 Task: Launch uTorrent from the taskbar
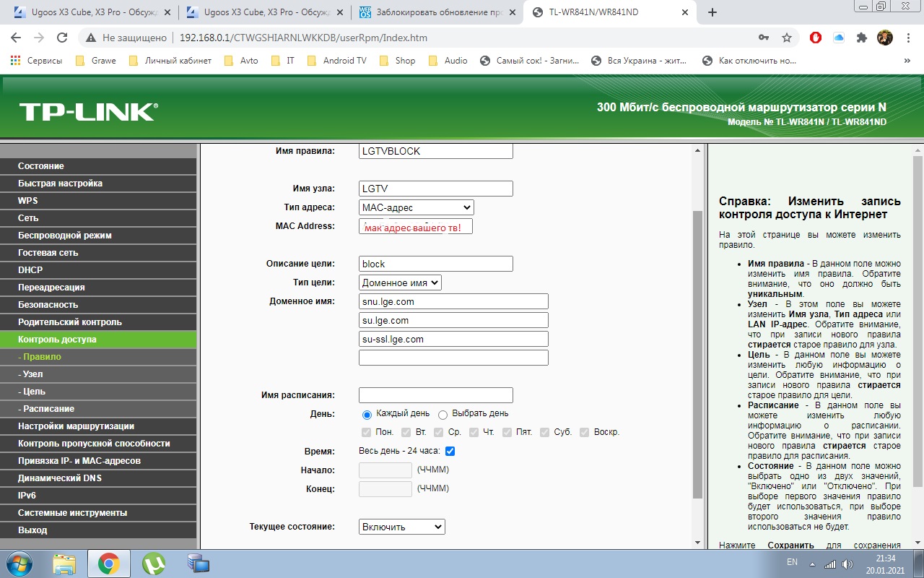point(153,563)
